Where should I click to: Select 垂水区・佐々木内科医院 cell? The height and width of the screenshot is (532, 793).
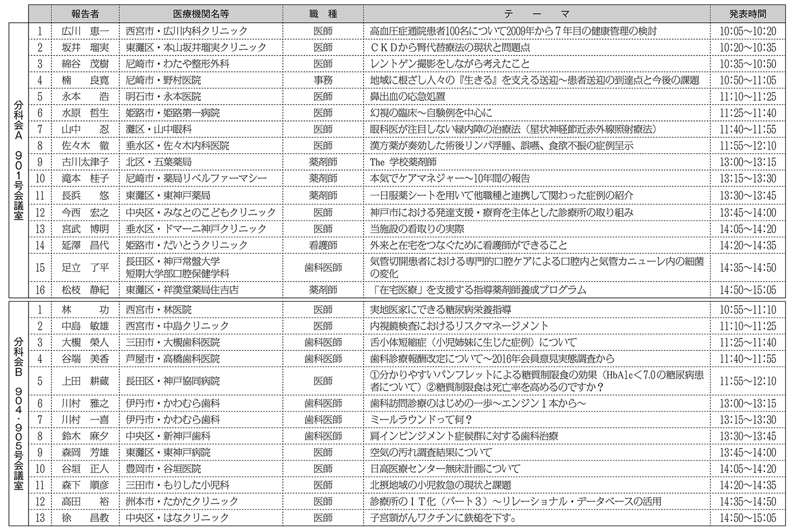[x=177, y=146]
